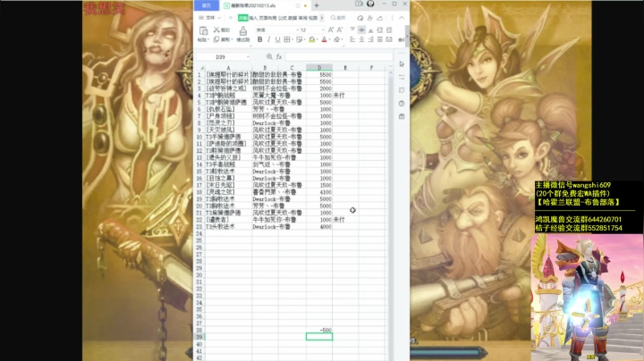Switch to the 页面布局 ribbon tab
644x361 pixels.
pyautogui.click(x=267, y=18)
